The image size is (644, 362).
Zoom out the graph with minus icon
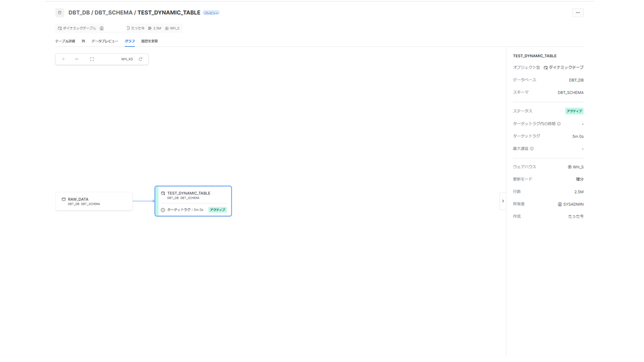coord(76,59)
